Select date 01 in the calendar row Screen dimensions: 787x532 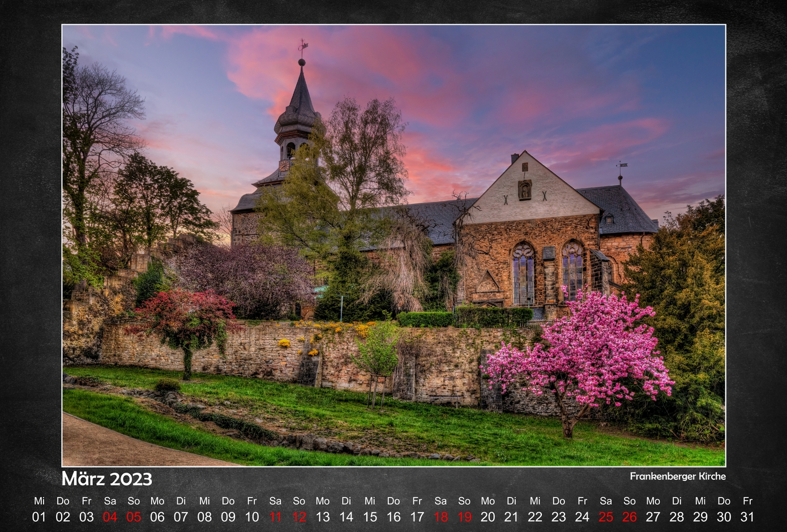39,517
